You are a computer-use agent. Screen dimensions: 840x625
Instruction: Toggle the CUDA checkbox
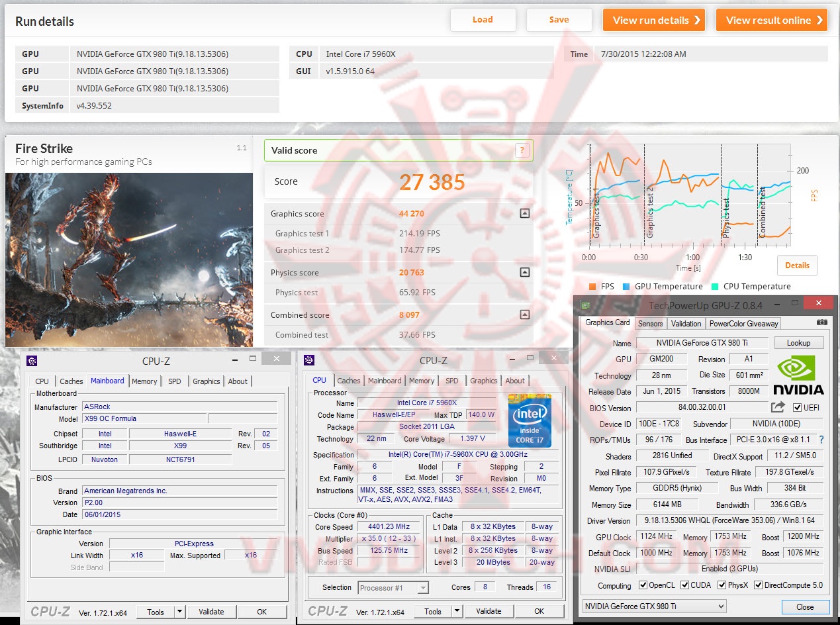pos(684,585)
